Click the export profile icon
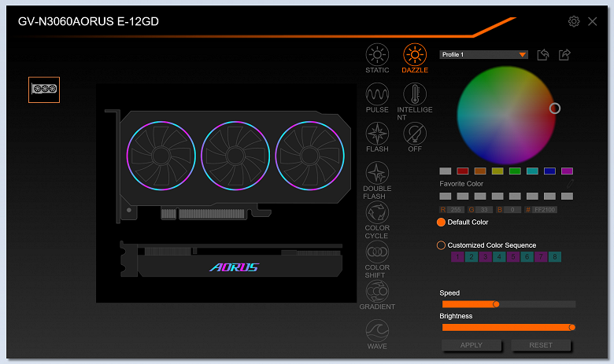Image resolution: width=614 pixels, height=364 pixels. (x=564, y=55)
